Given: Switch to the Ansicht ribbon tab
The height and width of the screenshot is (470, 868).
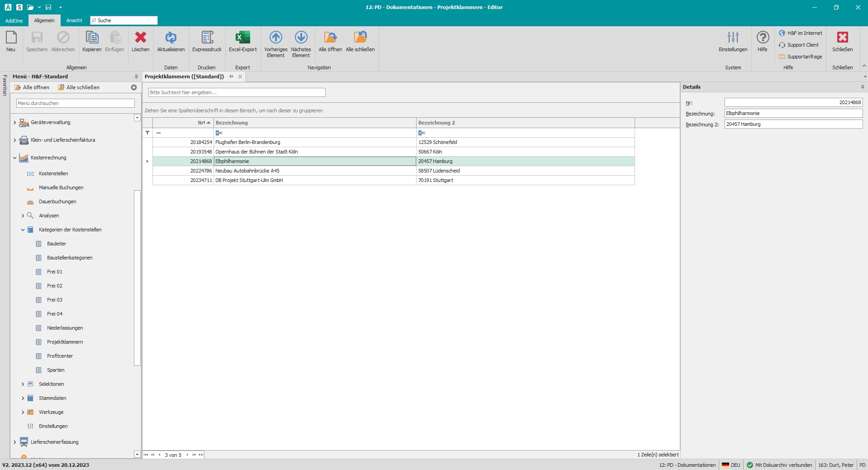Looking at the screenshot, I should coord(74,20).
